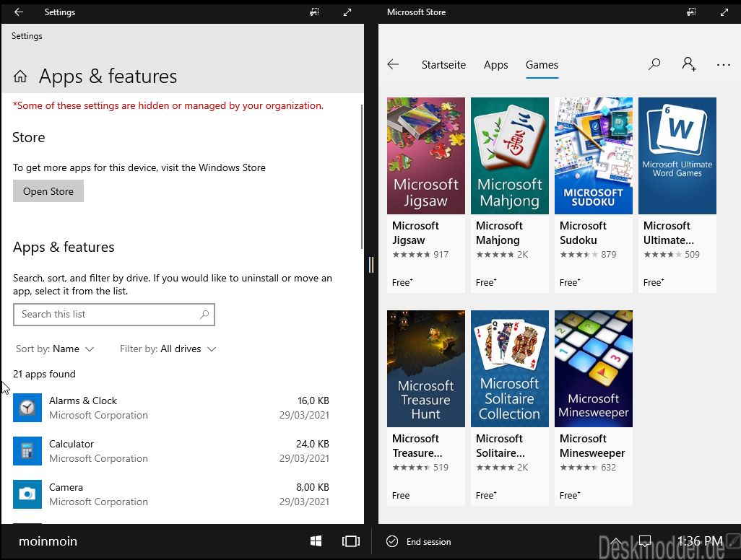Image resolution: width=741 pixels, height=560 pixels.
Task: Click the clock showing 1:36 PM
Action: pos(700,541)
